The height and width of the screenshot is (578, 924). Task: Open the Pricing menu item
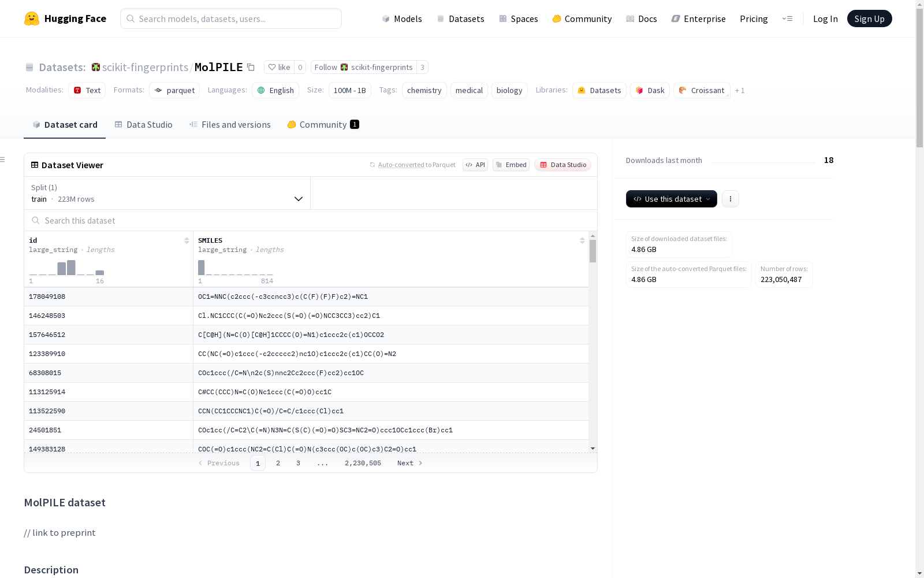(754, 18)
